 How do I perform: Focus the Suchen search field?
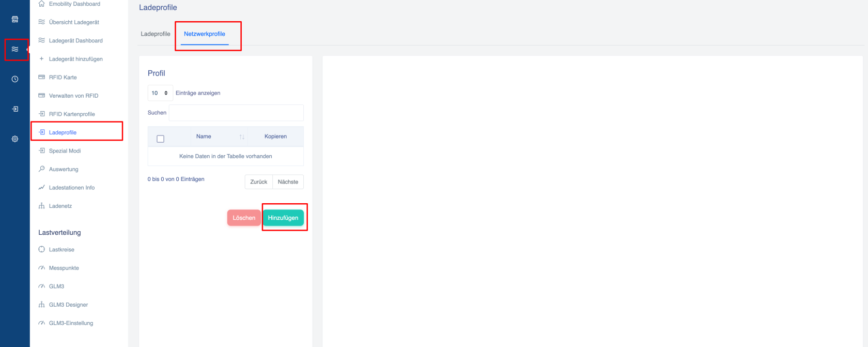pos(236,113)
